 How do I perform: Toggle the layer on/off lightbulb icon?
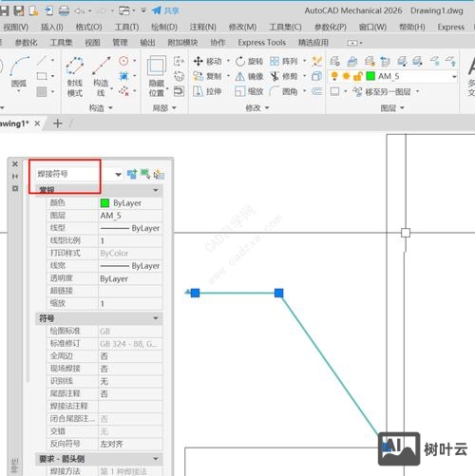pos(334,76)
